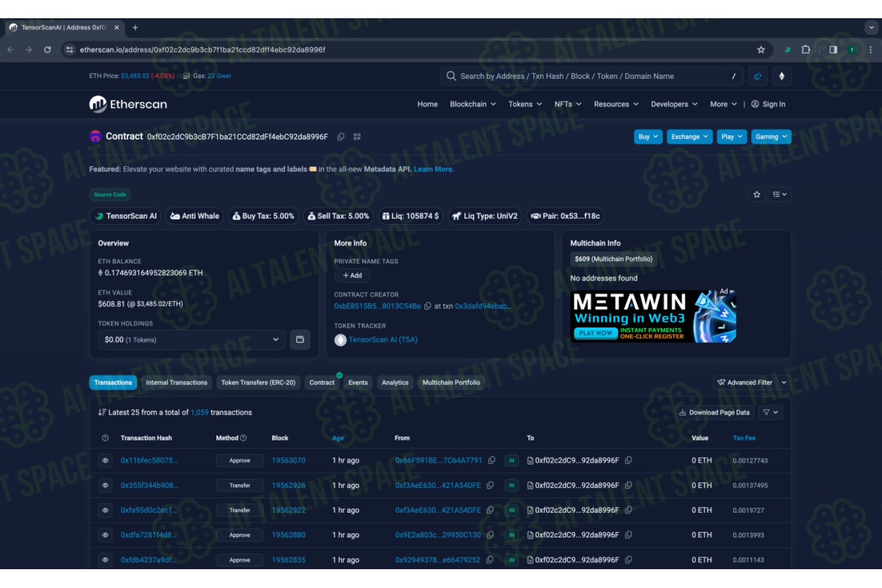Image resolution: width=882 pixels, height=588 pixels.
Task: Expand the NFTs navigation menu
Action: coord(568,104)
